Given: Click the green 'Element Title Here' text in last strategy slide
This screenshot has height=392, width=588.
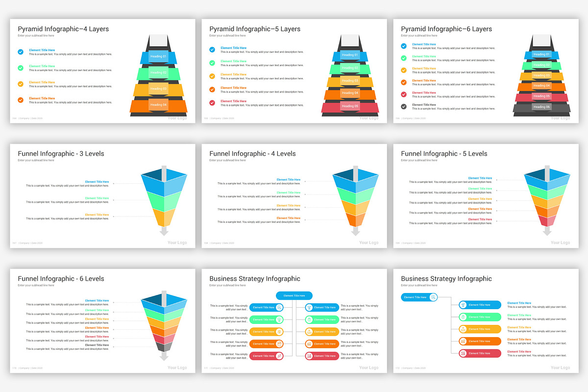Looking at the screenshot, I should pyautogui.click(x=519, y=315).
